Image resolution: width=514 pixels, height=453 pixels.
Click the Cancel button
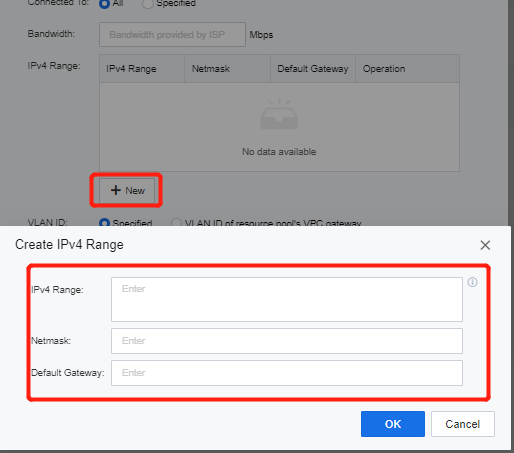tap(463, 424)
